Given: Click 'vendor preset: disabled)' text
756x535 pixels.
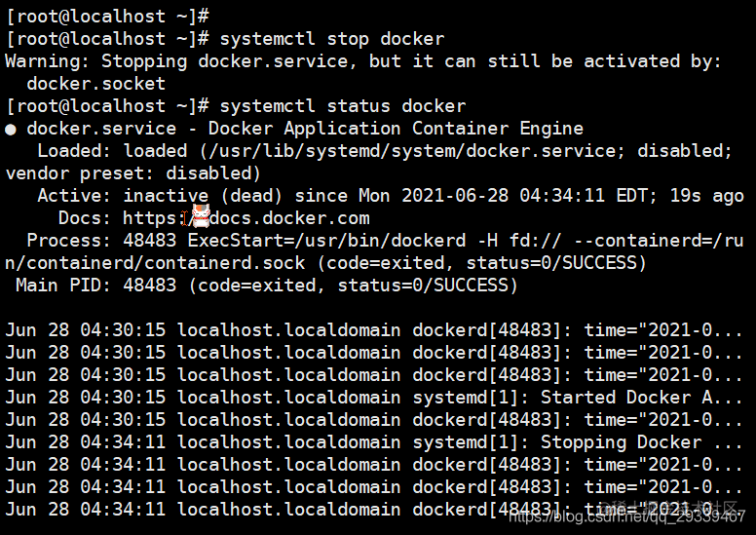Looking at the screenshot, I should point(132,173).
